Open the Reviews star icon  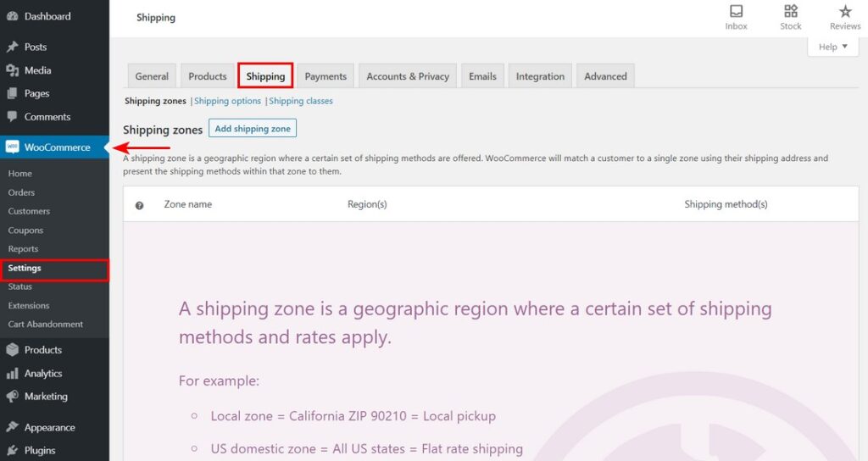tap(845, 11)
